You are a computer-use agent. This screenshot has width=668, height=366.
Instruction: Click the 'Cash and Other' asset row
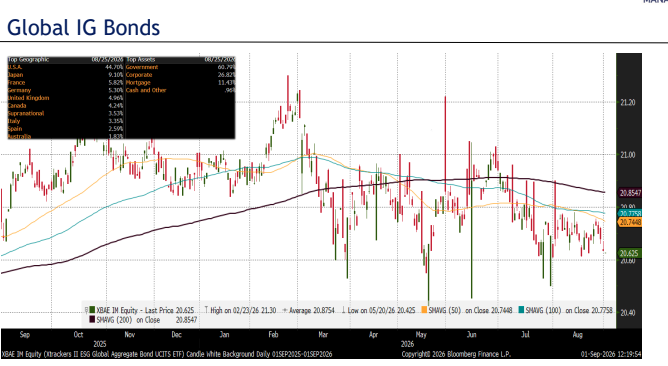pyautogui.click(x=180, y=90)
